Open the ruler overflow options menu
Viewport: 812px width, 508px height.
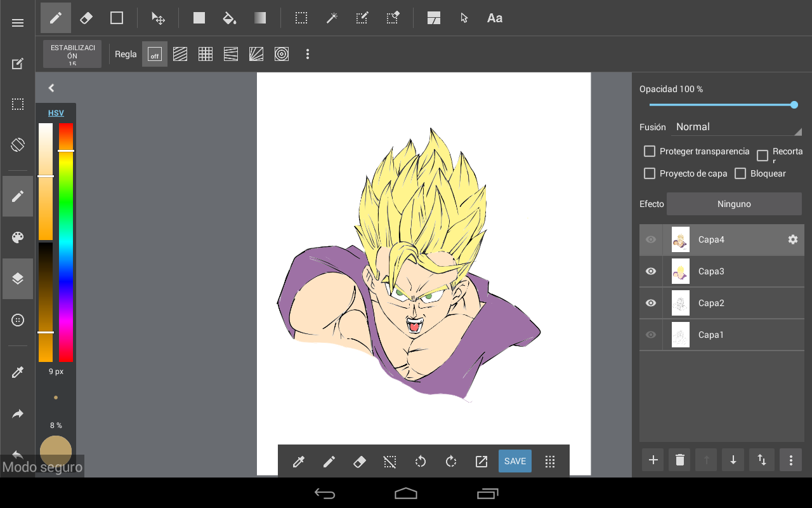tap(308, 55)
